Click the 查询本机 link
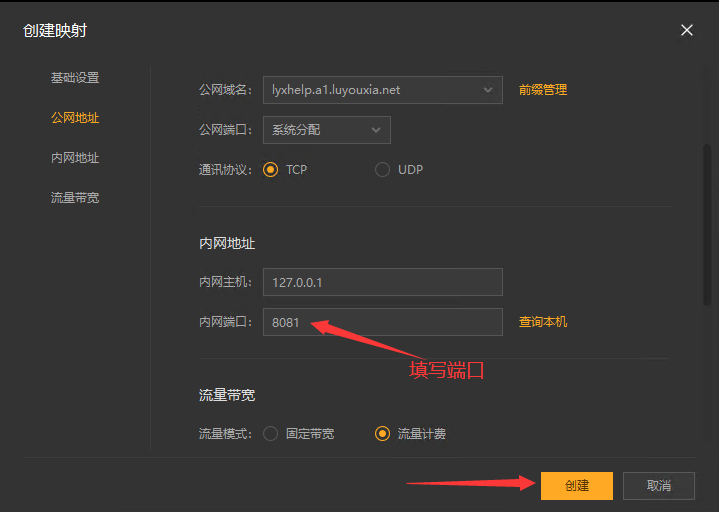The width and height of the screenshot is (719, 512). coord(543,322)
